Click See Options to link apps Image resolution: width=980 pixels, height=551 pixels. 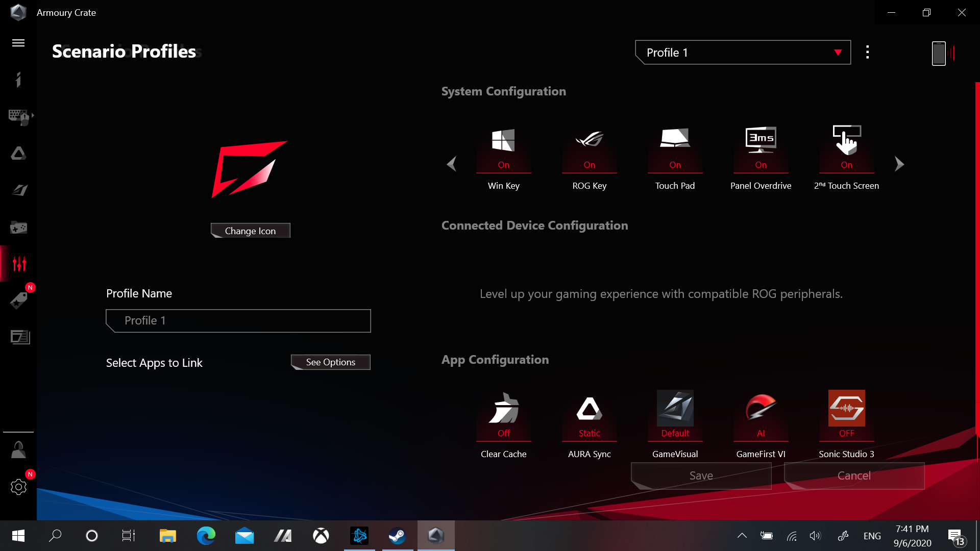tap(330, 362)
